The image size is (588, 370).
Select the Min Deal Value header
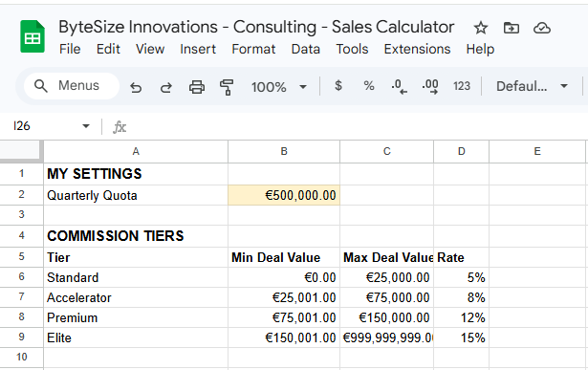pos(284,257)
